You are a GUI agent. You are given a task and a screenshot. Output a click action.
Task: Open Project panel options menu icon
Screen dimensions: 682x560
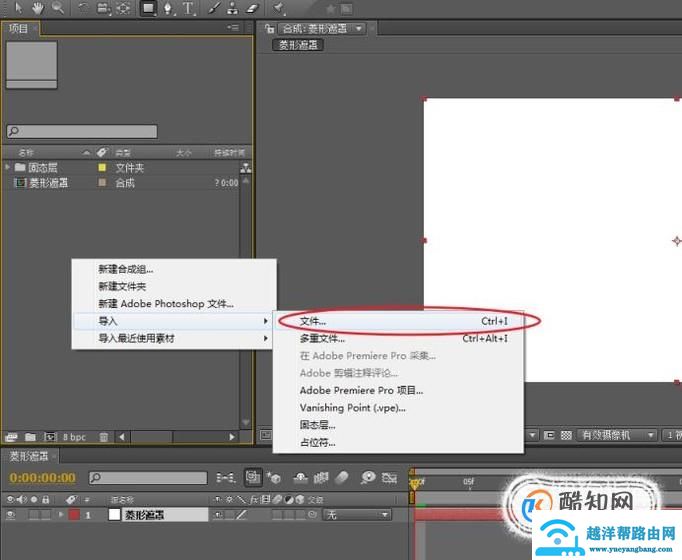coord(233,27)
